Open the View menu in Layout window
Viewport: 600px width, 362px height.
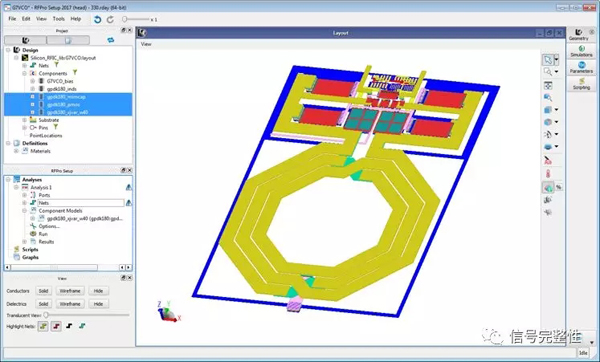[146, 44]
